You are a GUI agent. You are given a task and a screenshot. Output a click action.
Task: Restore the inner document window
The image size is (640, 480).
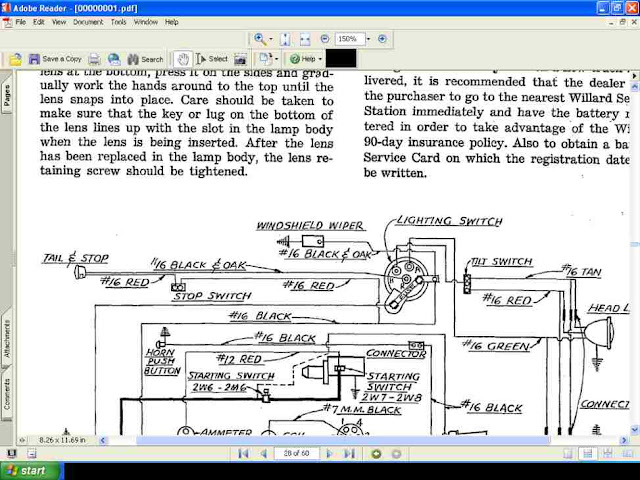[x=622, y=22]
